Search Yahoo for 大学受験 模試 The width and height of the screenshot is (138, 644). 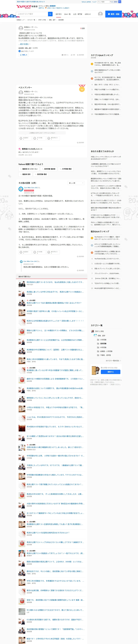tap(66, 169)
